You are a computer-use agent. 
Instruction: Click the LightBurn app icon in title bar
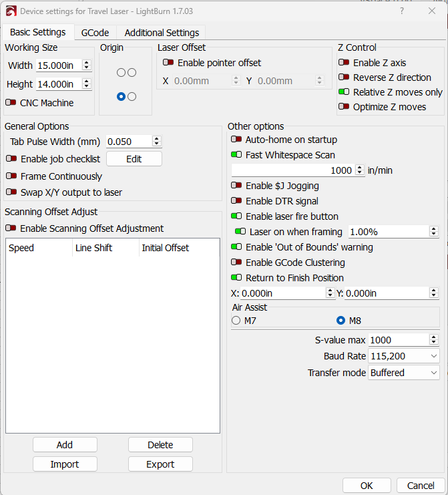click(11, 11)
